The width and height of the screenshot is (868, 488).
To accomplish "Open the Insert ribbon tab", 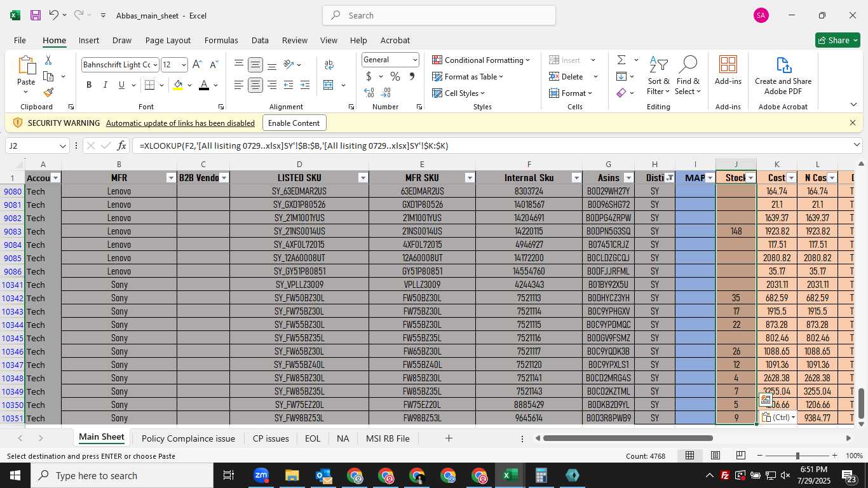I will pyautogui.click(x=89, y=40).
